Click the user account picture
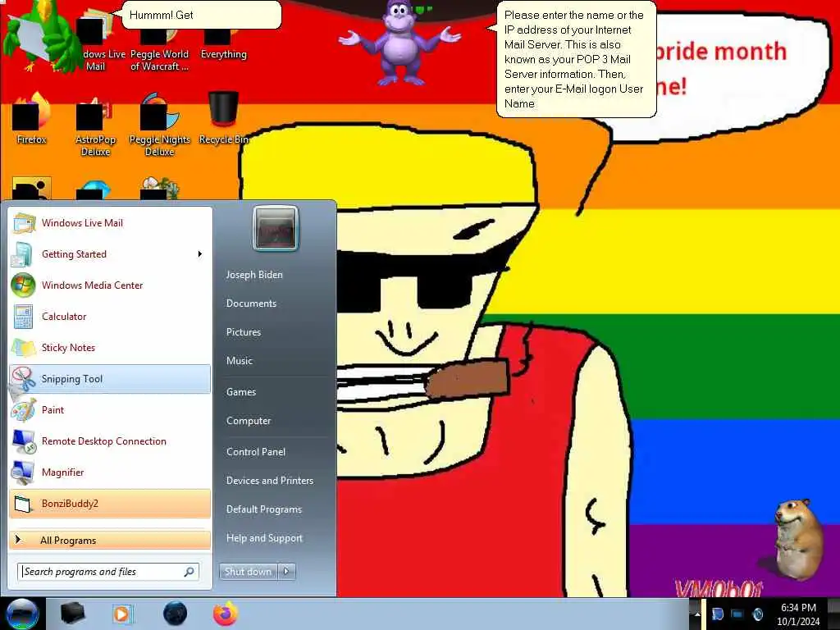Screen dimensions: 840x630 276,228
